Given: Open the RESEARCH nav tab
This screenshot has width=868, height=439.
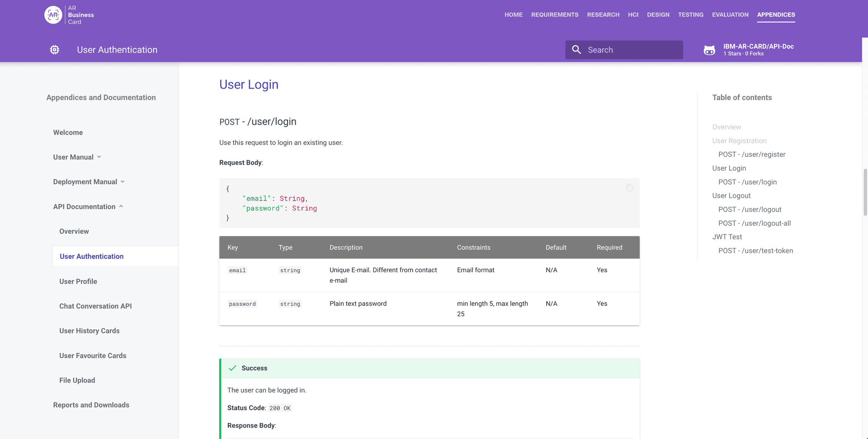Looking at the screenshot, I should coord(603,15).
